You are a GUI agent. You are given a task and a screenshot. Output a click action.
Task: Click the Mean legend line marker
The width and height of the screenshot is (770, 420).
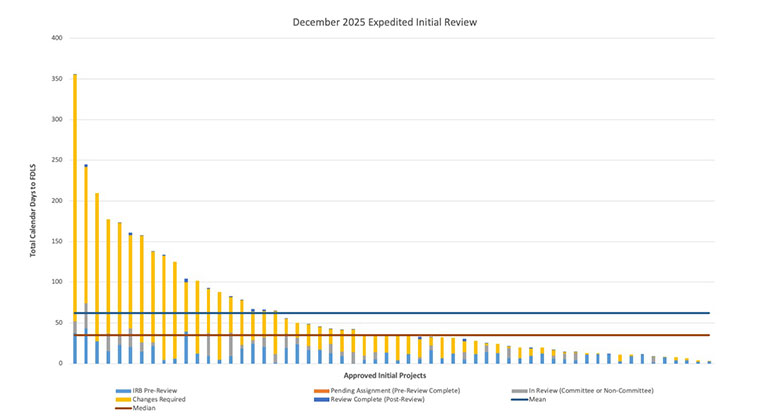coord(520,399)
